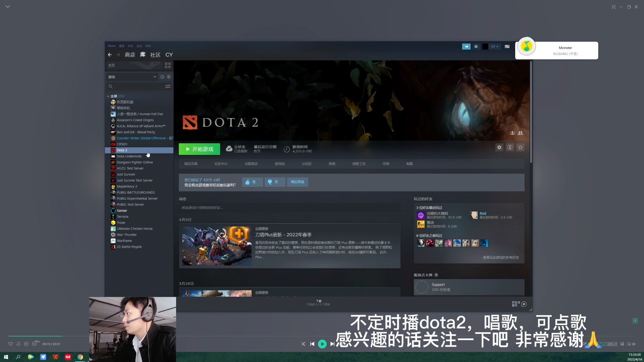Open the 讨论区 discussions link
Image resolution: width=644 pixels, height=362 pixels.
[307, 164]
